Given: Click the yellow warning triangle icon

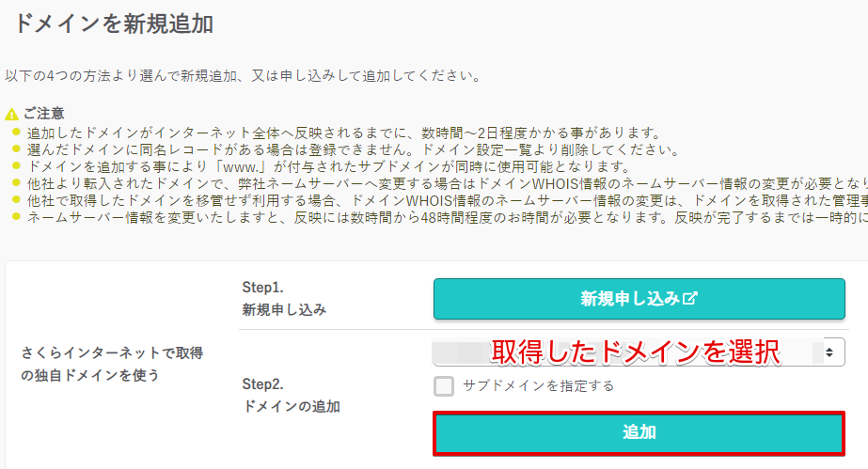Looking at the screenshot, I should [11, 115].
